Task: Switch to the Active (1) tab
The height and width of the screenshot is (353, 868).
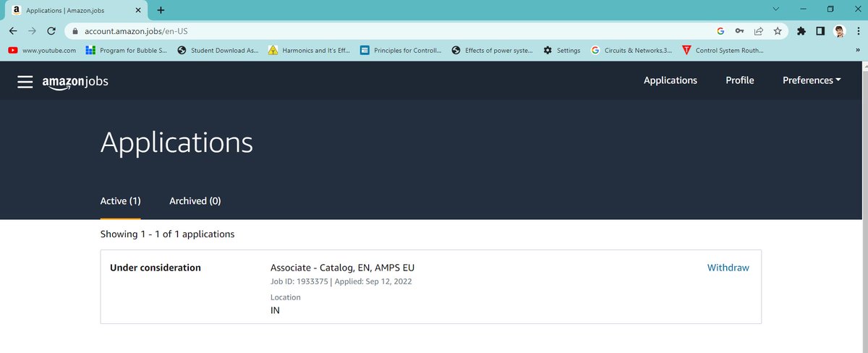Action: [x=120, y=200]
